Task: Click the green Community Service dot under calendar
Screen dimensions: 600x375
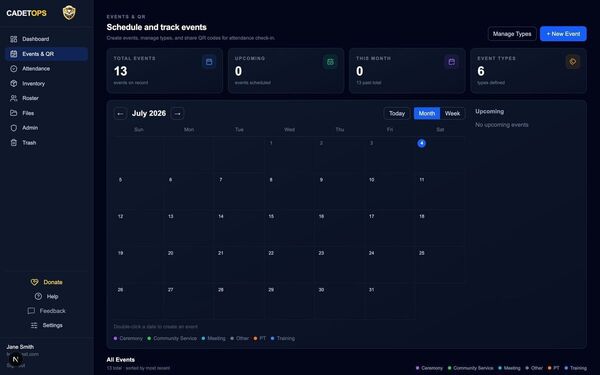Action: click(149, 338)
